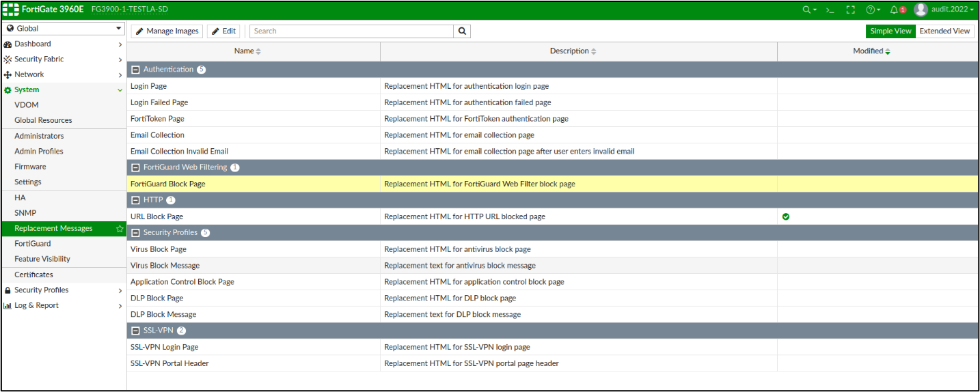Open Admin Profiles page
980x392 pixels.
point(64,152)
